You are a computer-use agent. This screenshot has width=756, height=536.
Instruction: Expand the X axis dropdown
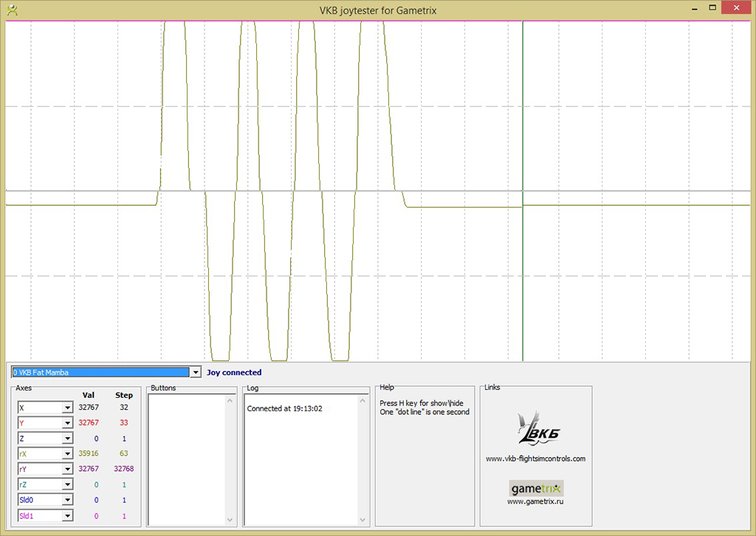click(x=67, y=408)
